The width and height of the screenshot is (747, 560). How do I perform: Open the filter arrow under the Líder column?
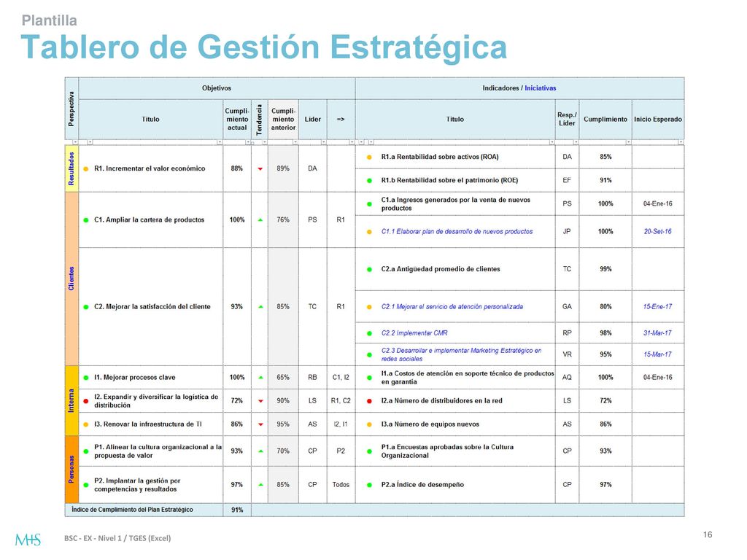tap(324, 142)
